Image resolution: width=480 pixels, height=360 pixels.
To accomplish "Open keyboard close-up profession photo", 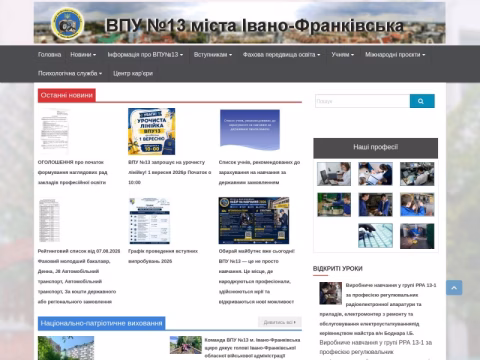I will (375, 236).
